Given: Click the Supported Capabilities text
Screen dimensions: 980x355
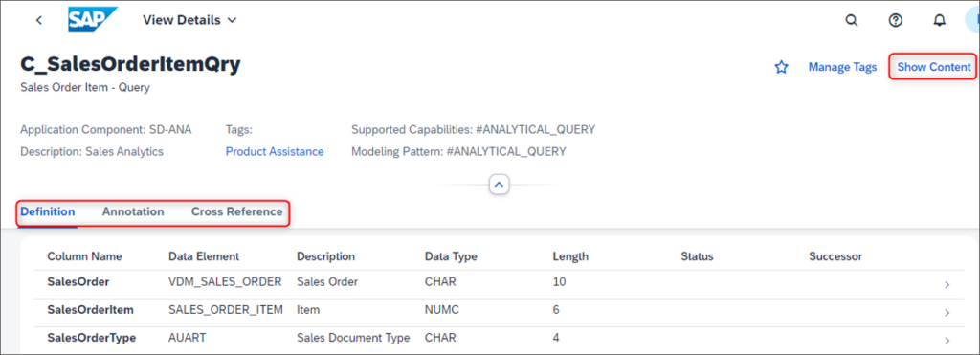Looking at the screenshot, I should (x=473, y=130).
